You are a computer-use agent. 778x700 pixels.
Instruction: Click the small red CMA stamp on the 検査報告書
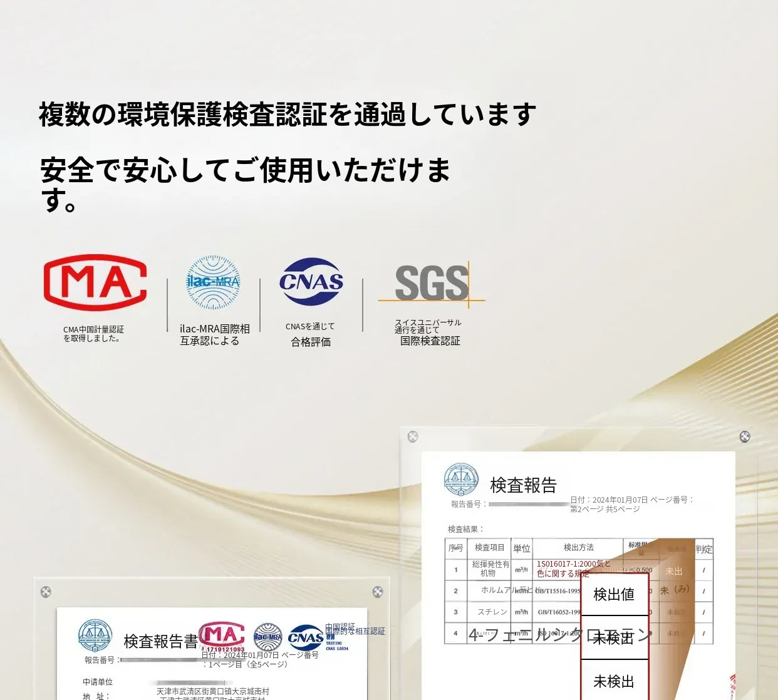(222, 635)
